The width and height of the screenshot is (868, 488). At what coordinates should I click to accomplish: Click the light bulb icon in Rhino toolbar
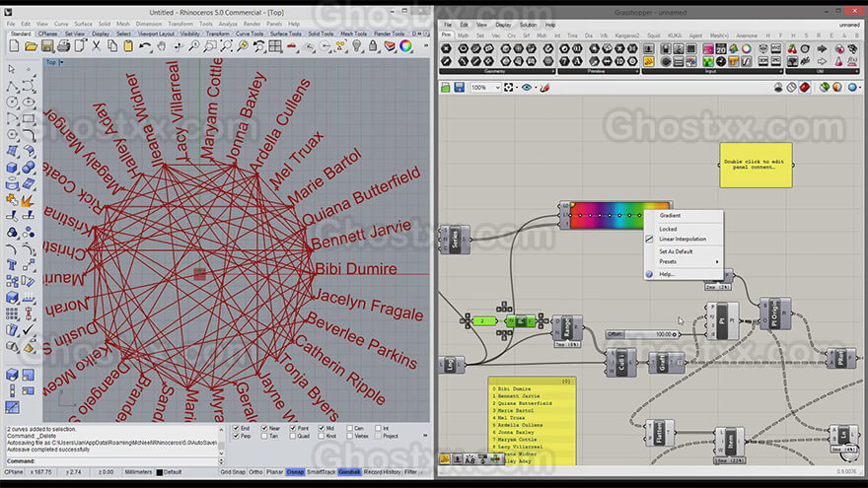[x=356, y=46]
